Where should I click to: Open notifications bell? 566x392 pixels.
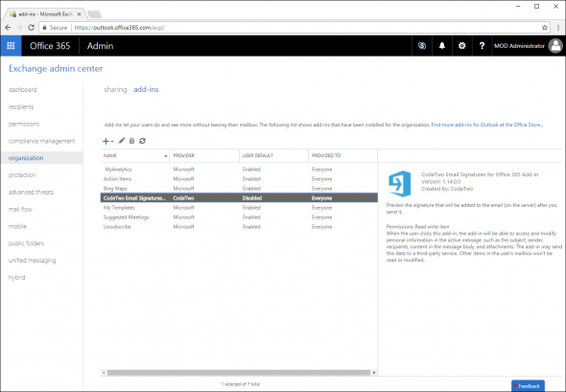[442, 46]
